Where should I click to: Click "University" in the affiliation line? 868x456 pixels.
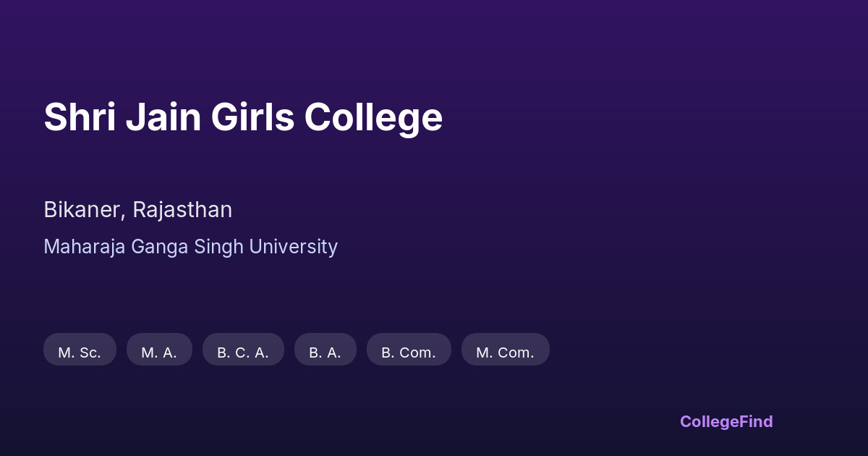point(293,247)
